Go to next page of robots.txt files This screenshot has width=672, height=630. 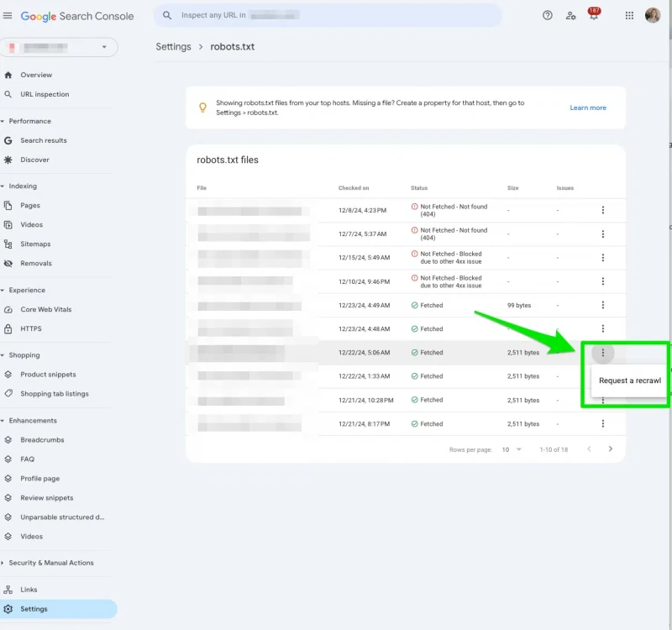pos(611,449)
